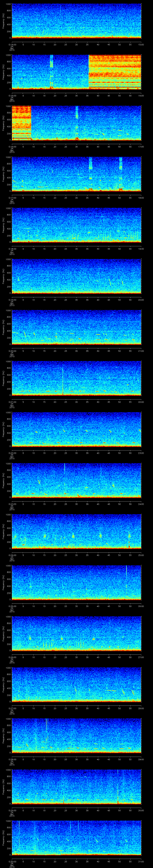
Task: Open the spectrogram panel starting at 0:29:00
Action: [76, 787]
